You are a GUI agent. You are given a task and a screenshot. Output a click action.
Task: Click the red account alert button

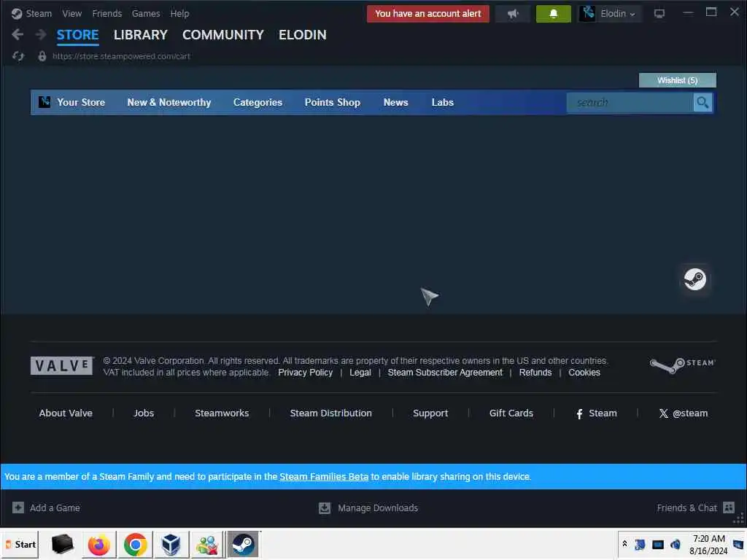tap(427, 13)
